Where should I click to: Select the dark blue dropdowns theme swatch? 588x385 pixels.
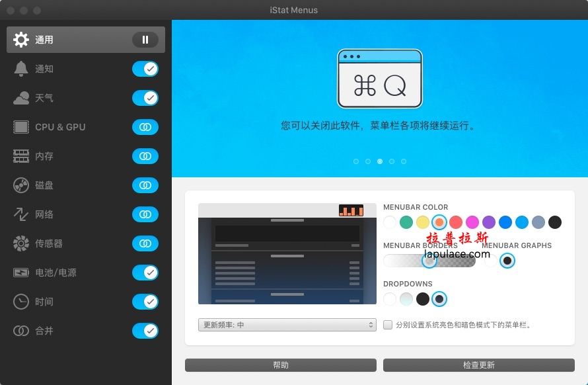click(439, 299)
